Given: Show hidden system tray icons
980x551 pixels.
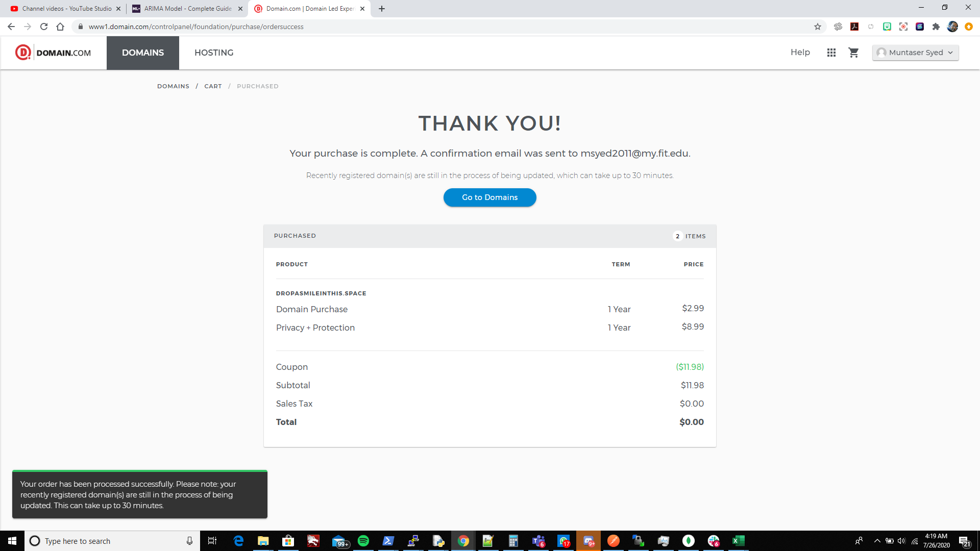Looking at the screenshot, I should click(x=877, y=541).
